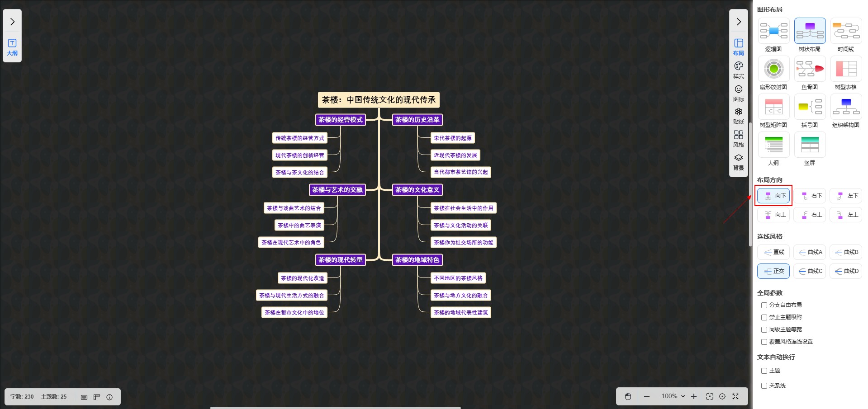
Task: Open the 背景 background tab
Action: (739, 161)
